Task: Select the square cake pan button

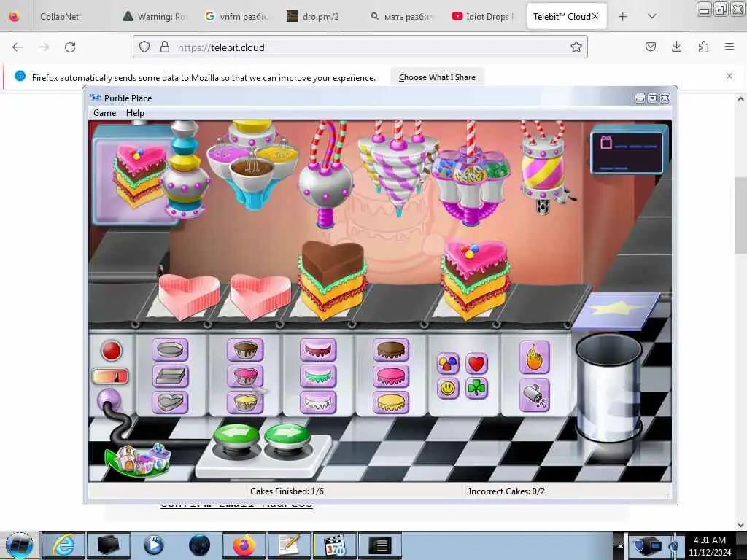Action: pos(170,376)
